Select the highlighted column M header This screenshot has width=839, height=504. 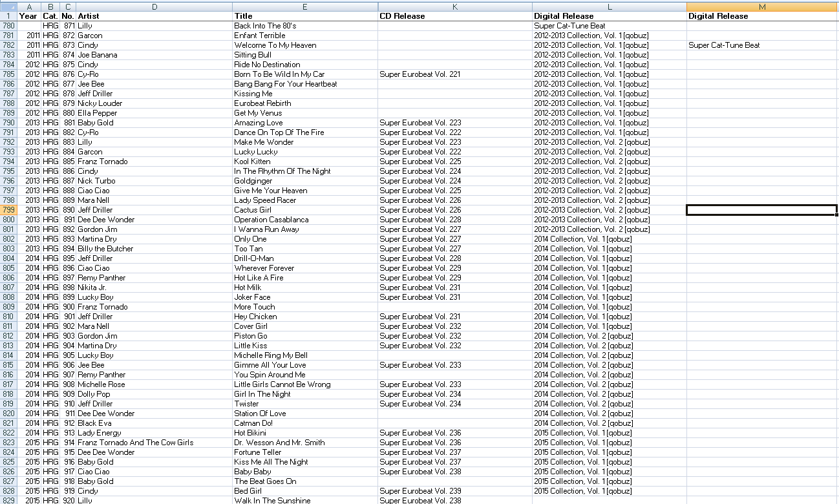point(762,6)
